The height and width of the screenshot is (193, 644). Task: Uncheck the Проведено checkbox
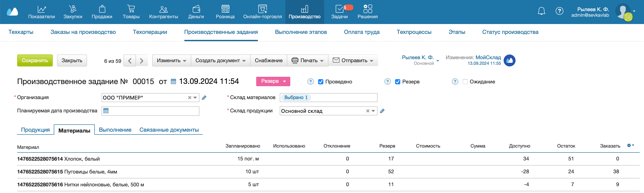[320, 81]
